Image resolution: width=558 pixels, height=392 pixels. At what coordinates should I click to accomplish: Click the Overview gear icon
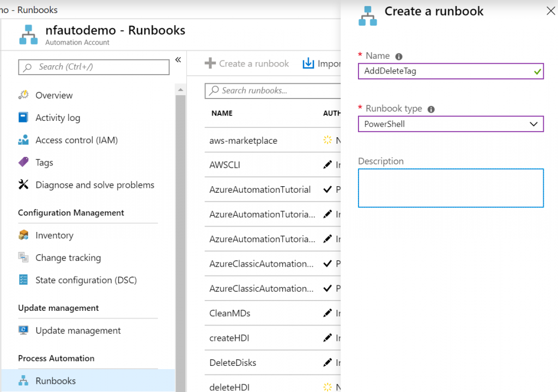point(23,95)
